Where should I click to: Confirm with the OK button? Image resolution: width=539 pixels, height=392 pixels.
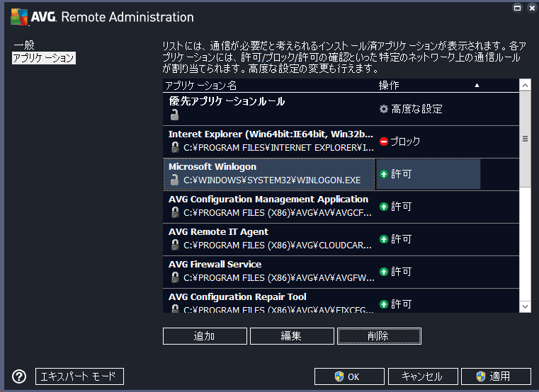tap(349, 376)
